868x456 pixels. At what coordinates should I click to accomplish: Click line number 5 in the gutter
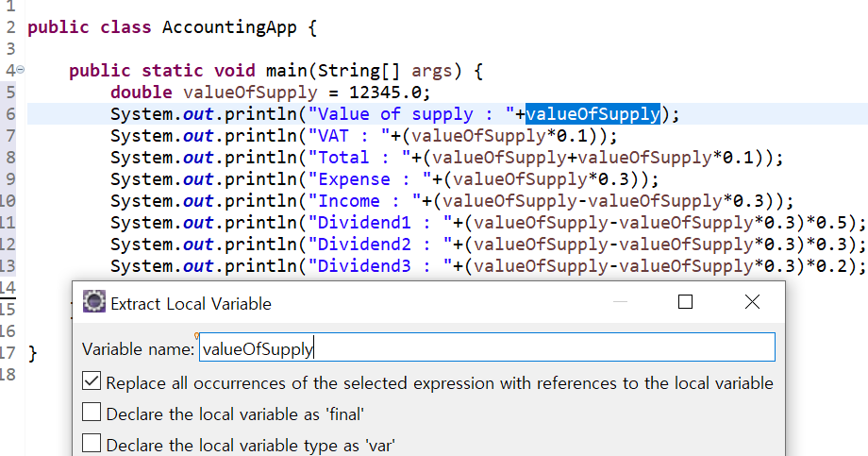[10, 92]
